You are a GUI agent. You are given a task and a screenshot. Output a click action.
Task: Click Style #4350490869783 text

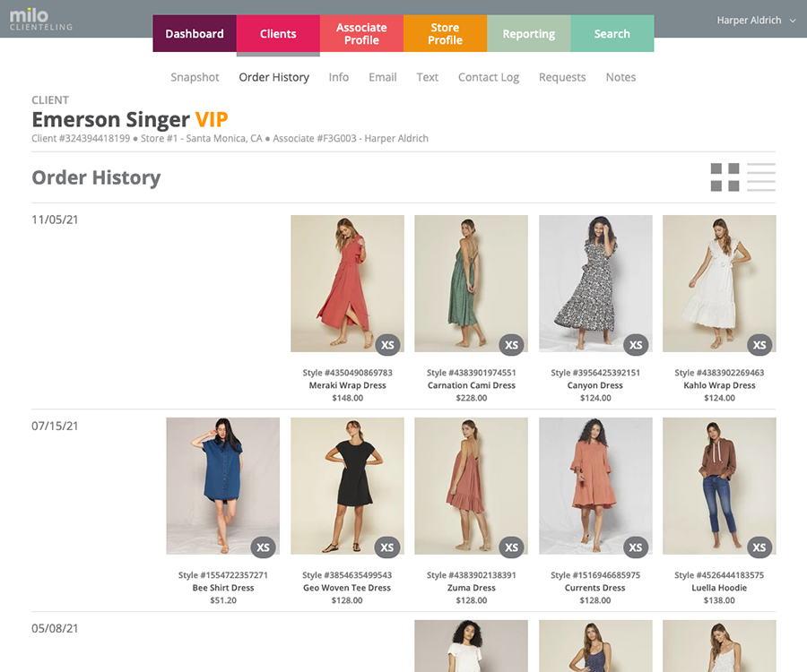[x=347, y=373]
